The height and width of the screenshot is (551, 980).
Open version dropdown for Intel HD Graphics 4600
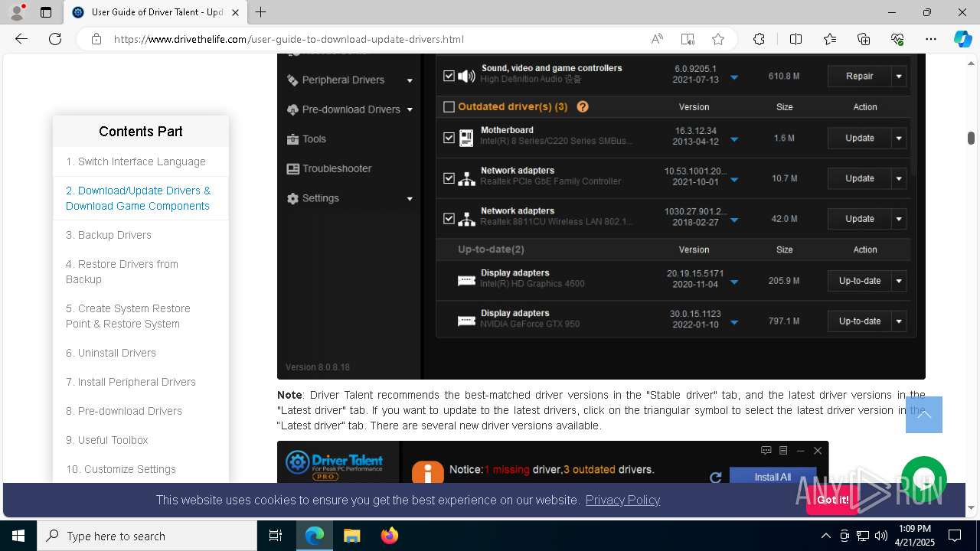[734, 282]
